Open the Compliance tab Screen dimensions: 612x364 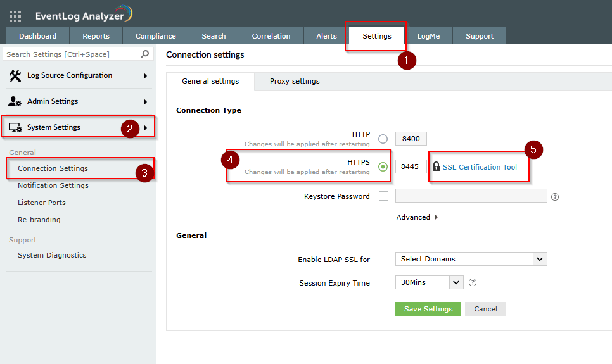pos(156,36)
